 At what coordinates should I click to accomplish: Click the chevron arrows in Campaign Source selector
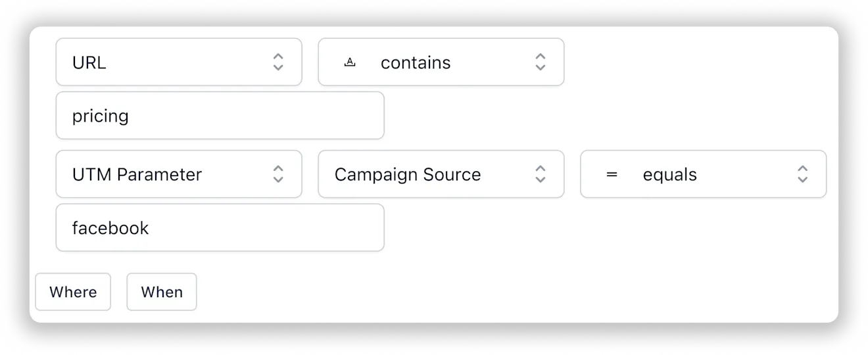(541, 174)
